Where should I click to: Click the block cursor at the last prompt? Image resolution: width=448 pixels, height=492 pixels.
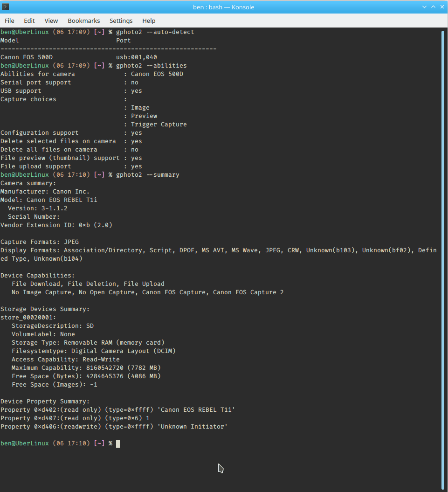tap(118, 443)
